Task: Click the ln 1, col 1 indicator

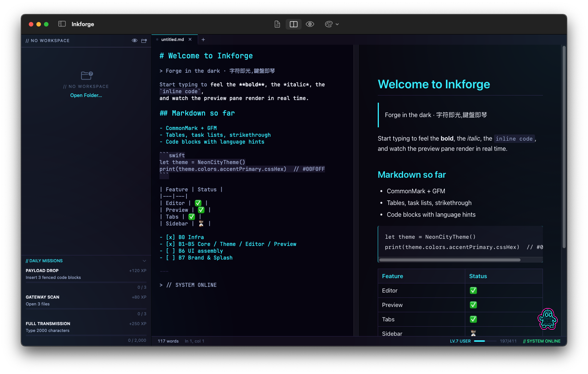Action: 194,341
